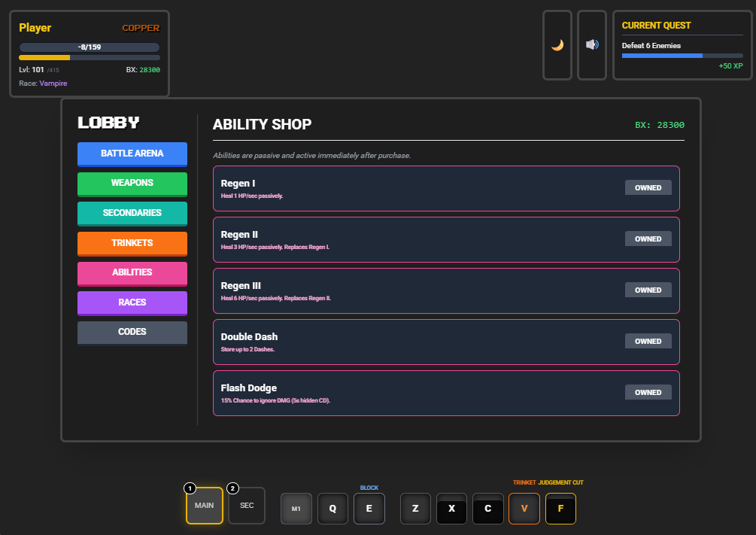Click the OWNED button for Double Dash
Image resolution: width=756 pixels, height=535 pixels.
(x=648, y=341)
